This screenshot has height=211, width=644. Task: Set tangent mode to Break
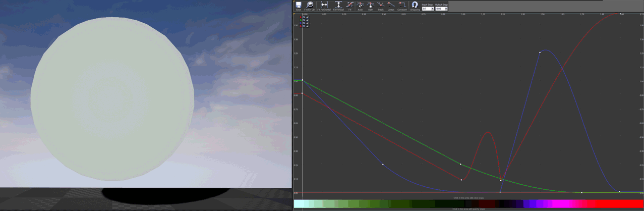(x=381, y=5)
